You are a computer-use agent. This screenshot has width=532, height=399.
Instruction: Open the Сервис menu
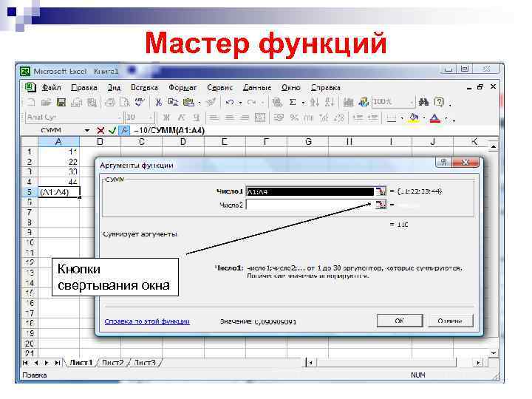220,87
